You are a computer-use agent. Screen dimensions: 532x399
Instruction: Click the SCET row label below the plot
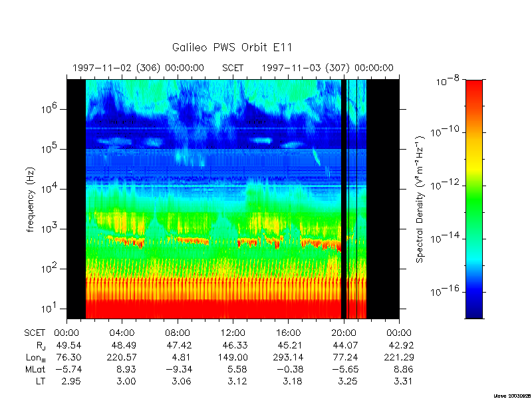(35, 333)
